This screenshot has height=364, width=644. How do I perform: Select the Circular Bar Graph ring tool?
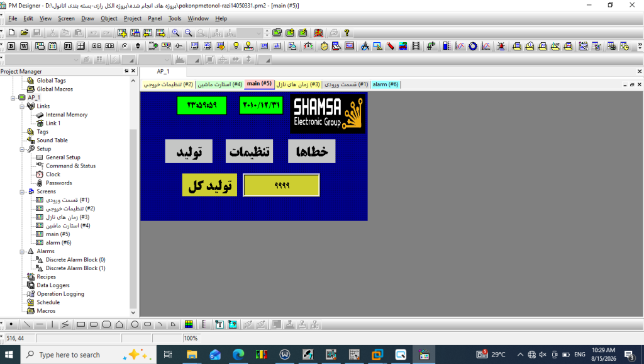click(x=473, y=46)
